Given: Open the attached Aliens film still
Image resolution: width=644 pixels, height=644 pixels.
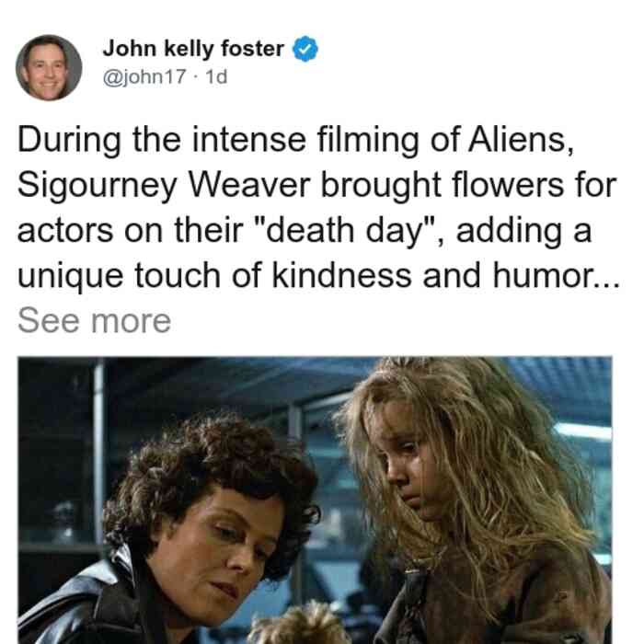Looking at the screenshot, I should click(x=315, y=500).
